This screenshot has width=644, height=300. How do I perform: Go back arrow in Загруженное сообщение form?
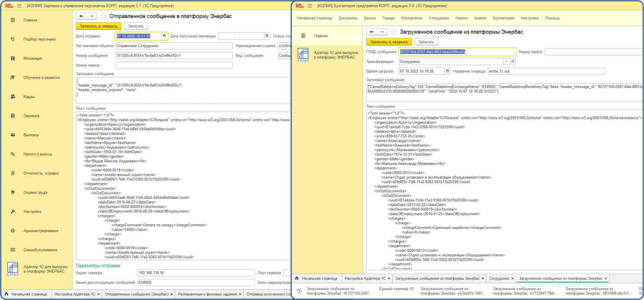[372, 32]
